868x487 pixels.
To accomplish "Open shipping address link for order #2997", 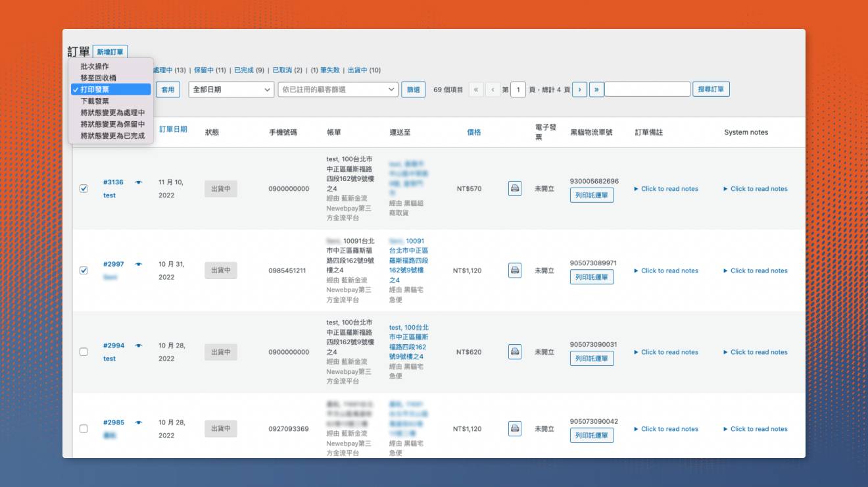I will tap(408, 261).
